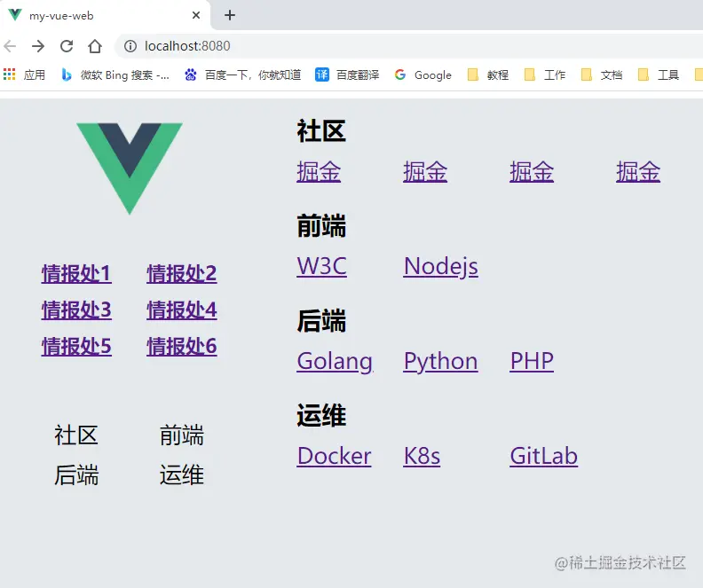This screenshot has width=703, height=588.
Task: Click the forward navigation arrow
Action: [38, 46]
